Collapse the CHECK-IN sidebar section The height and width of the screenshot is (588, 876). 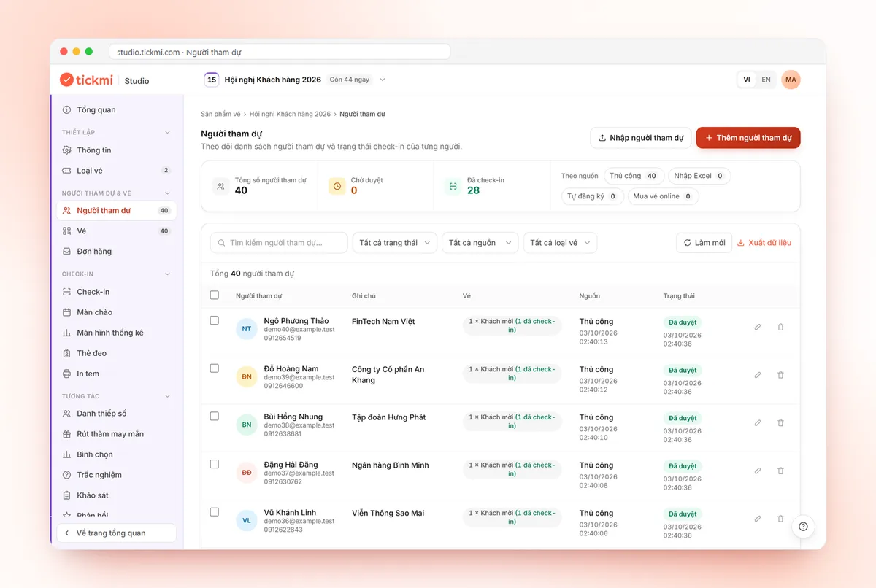coord(167,274)
